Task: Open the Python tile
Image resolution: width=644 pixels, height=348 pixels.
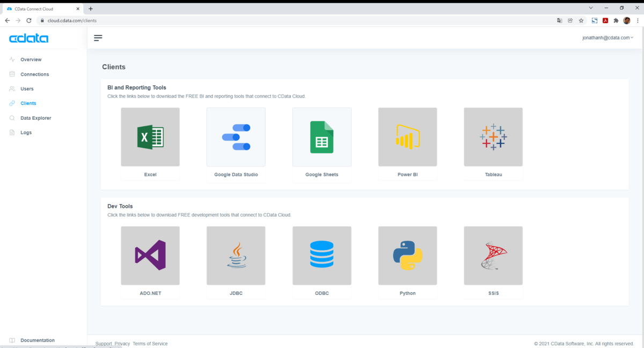Action: pyautogui.click(x=408, y=256)
